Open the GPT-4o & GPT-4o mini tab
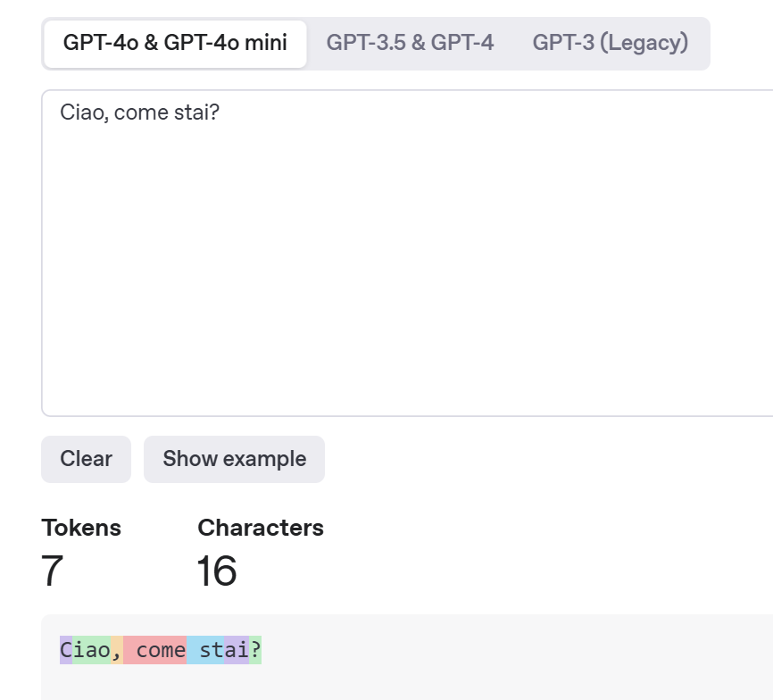773x700 pixels. [x=175, y=44]
